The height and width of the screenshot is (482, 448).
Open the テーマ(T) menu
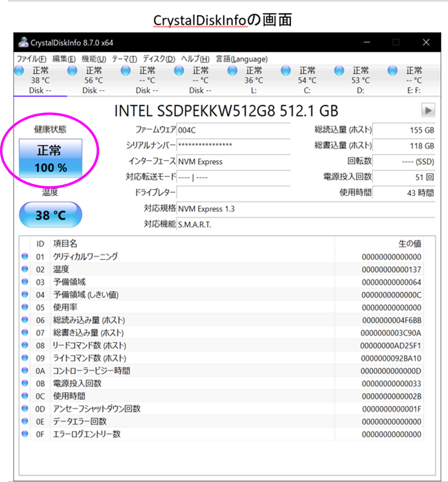[x=124, y=59]
